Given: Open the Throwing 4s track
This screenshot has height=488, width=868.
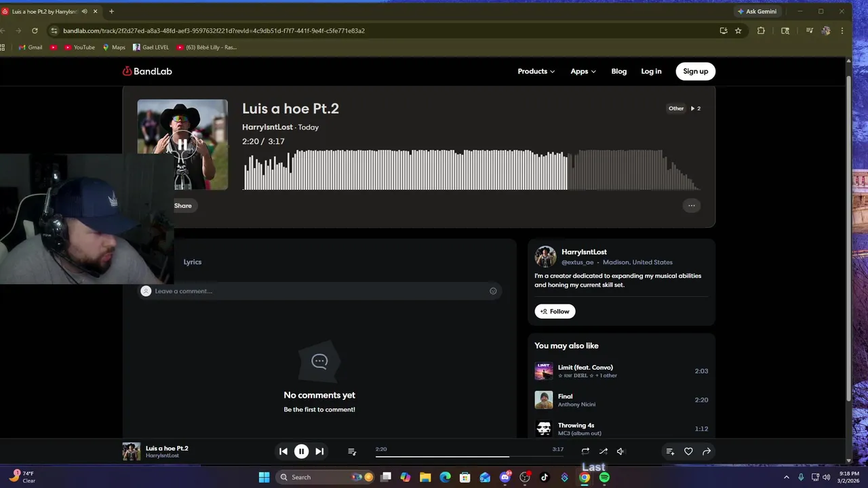Looking at the screenshot, I should [576, 425].
